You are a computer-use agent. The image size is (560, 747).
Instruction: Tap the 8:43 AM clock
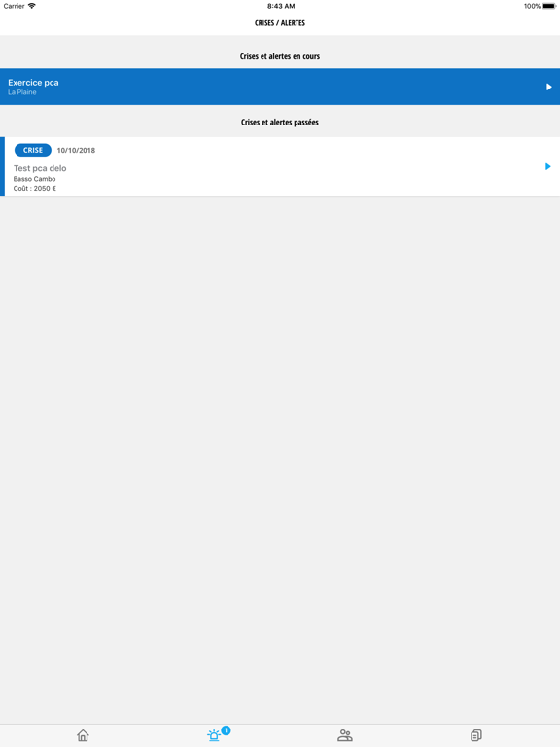tap(281, 6)
